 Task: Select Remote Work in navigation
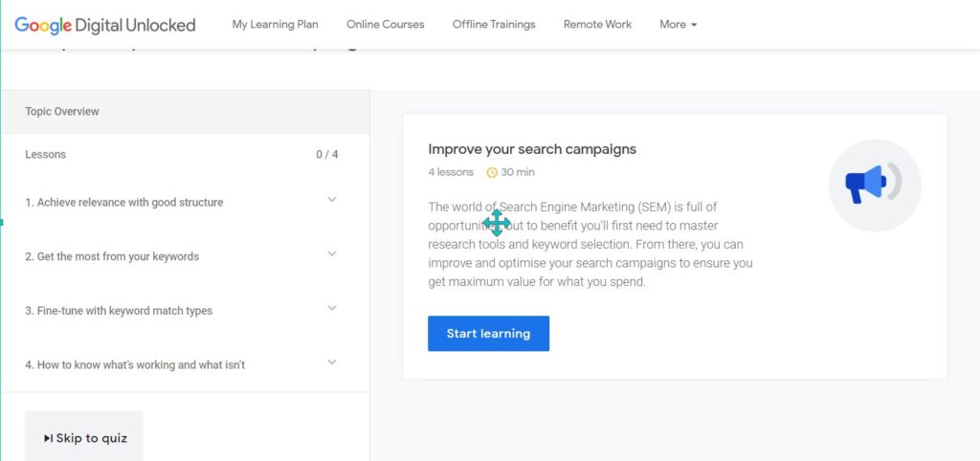click(597, 24)
